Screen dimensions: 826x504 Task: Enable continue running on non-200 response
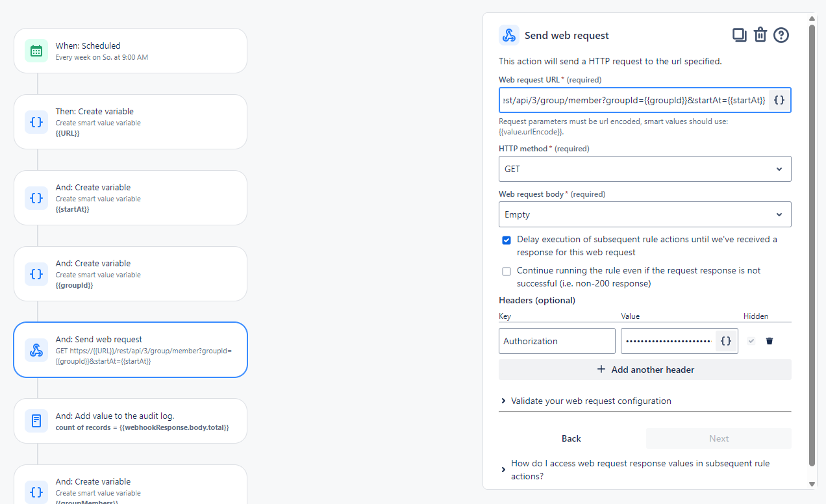(x=507, y=271)
